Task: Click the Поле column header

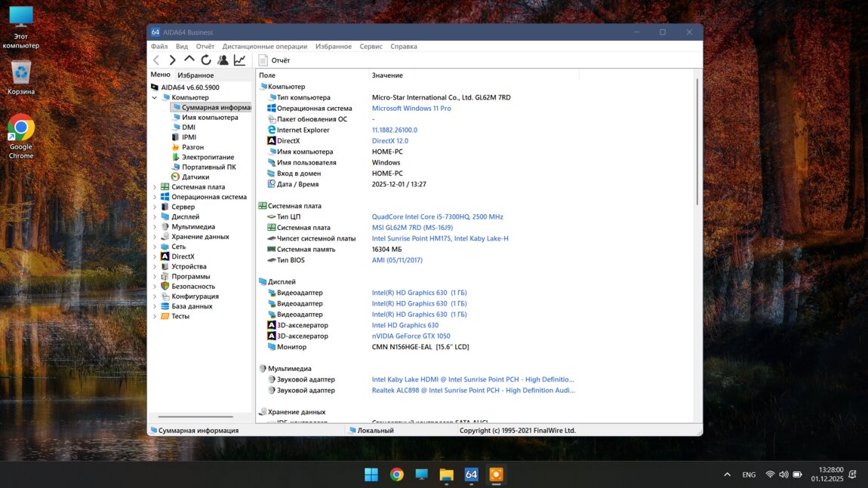Action: pos(267,75)
